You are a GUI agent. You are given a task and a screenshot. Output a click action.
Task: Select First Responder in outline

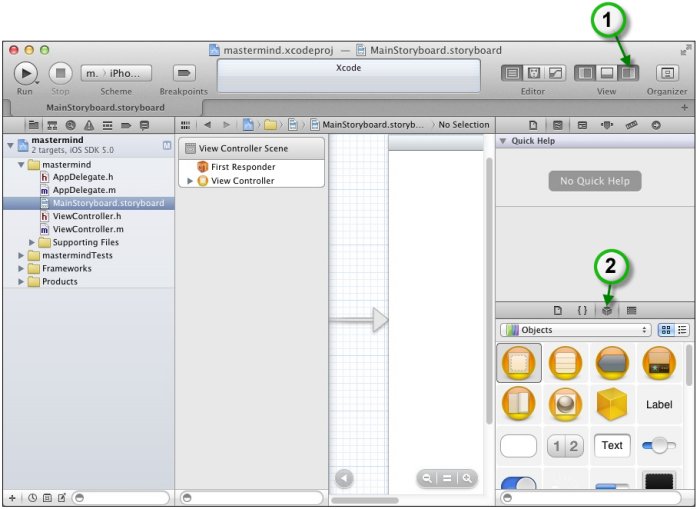click(243, 167)
